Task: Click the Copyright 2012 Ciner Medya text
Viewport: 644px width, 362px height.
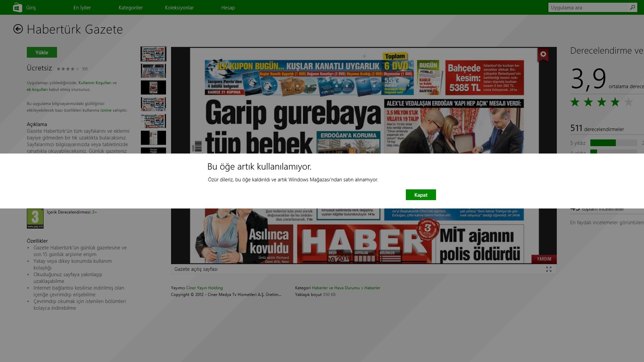Action: pos(226,295)
